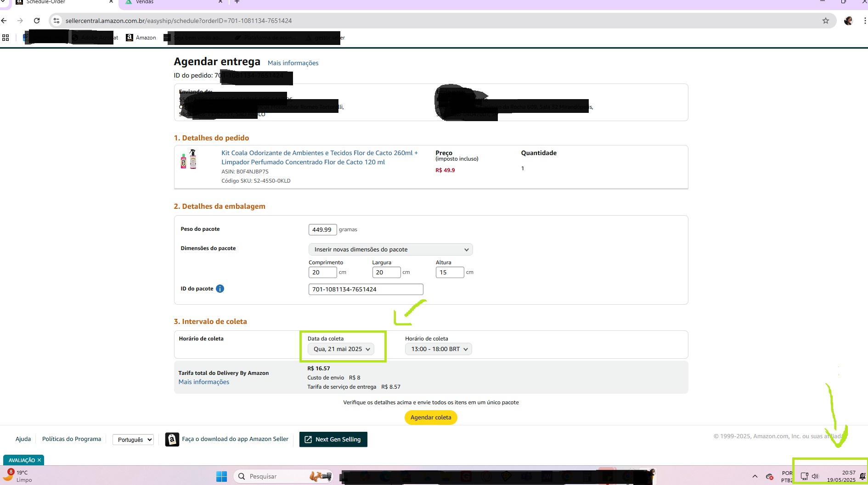Edit the Comprimento field
The width and height of the screenshot is (868, 485).
pyautogui.click(x=322, y=272)
